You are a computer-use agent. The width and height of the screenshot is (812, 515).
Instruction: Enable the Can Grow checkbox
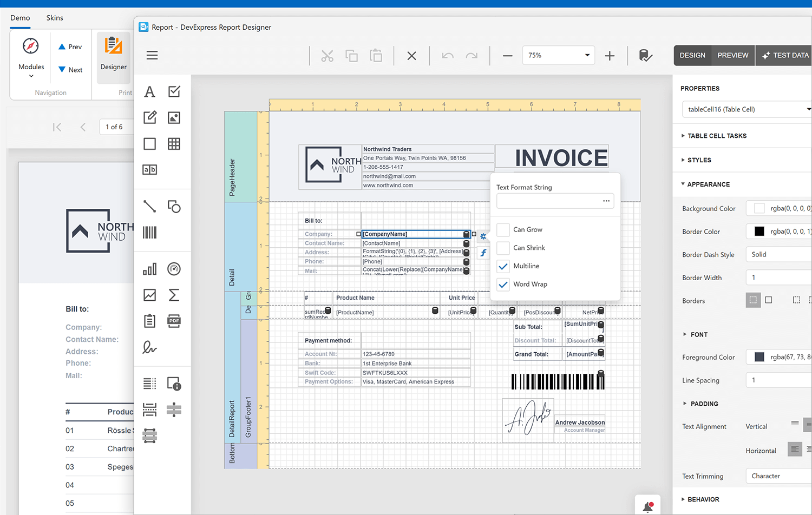point(503,230)
